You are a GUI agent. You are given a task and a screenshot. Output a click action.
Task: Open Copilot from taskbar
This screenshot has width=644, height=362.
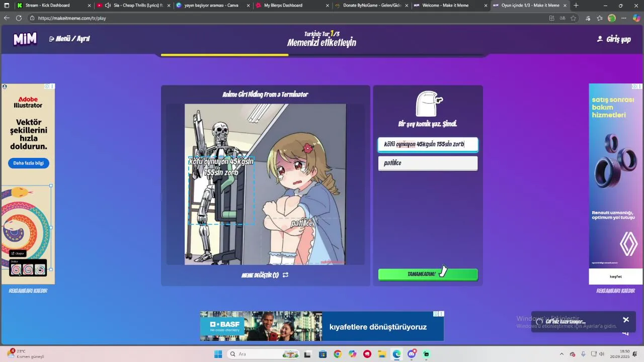click(352, 354)
